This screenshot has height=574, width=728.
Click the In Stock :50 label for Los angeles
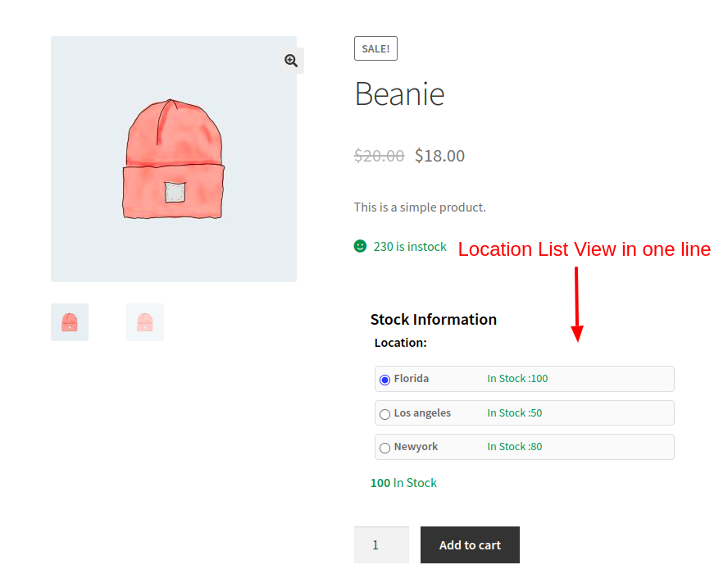click(514, 412)
